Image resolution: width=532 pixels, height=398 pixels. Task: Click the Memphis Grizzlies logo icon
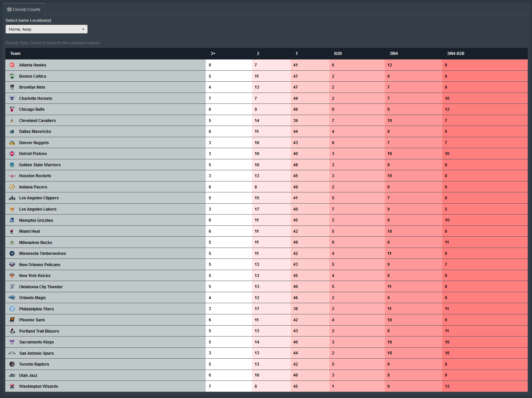(12, 220)
